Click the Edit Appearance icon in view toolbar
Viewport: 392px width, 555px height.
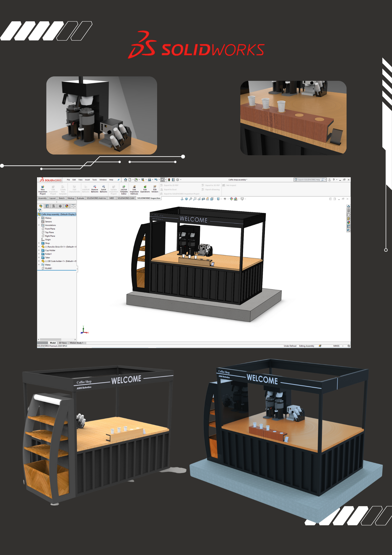tap(231, 199)
